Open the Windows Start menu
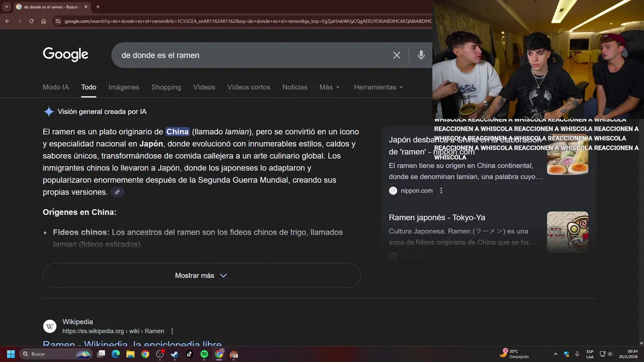The width and height of the screenshot is (644, 362). tap(11, 354)
